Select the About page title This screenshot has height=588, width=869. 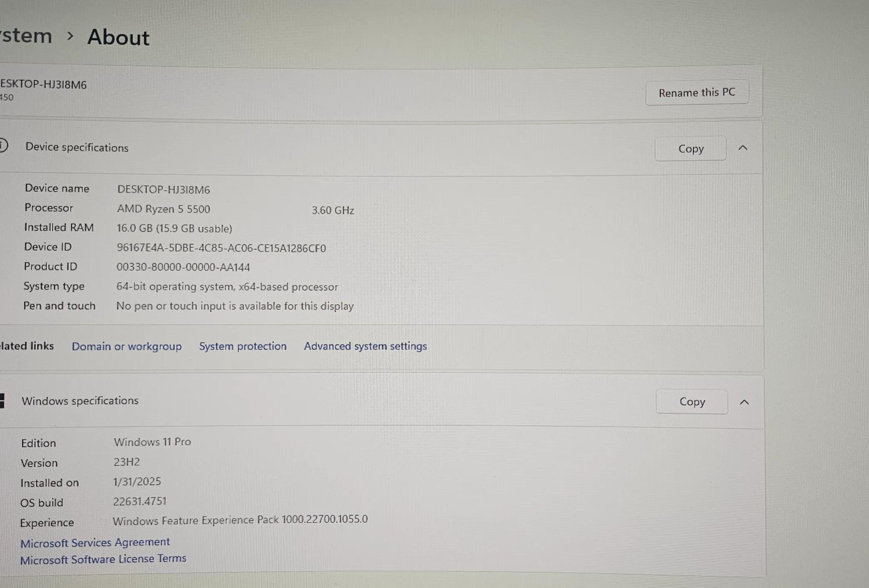(118, 37)
